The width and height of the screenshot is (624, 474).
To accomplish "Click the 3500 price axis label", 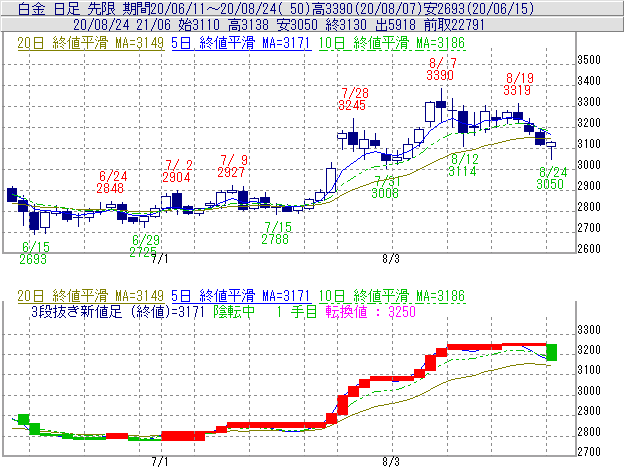I will click(589, 60).
